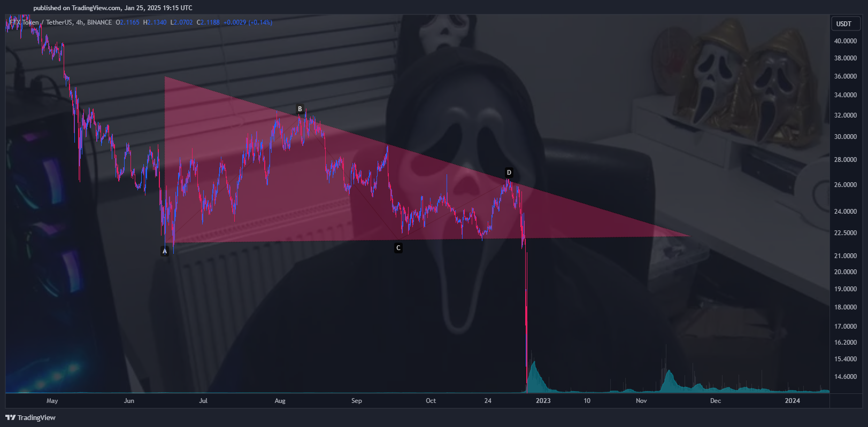Click the 15.4000 price axis label
The image size is (868, 427).
tap(846, 359)
